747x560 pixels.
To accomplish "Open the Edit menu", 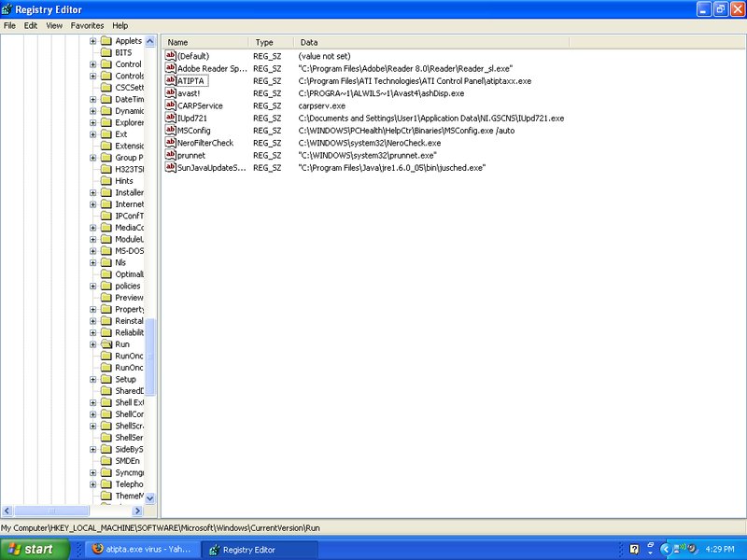I will [31, 26].
